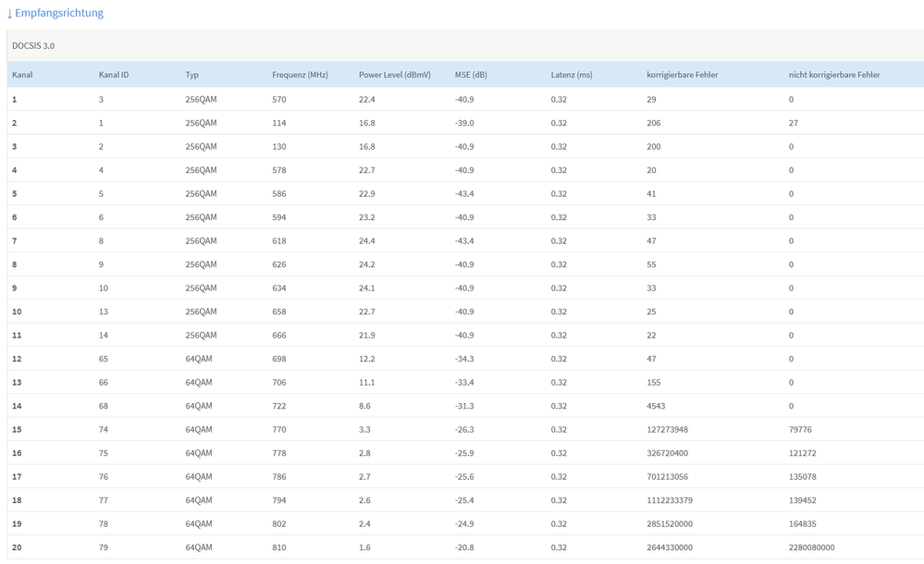This screenshot has height=564, width=924.
Task: Select correctable error count 155
Action: point(654,383)
